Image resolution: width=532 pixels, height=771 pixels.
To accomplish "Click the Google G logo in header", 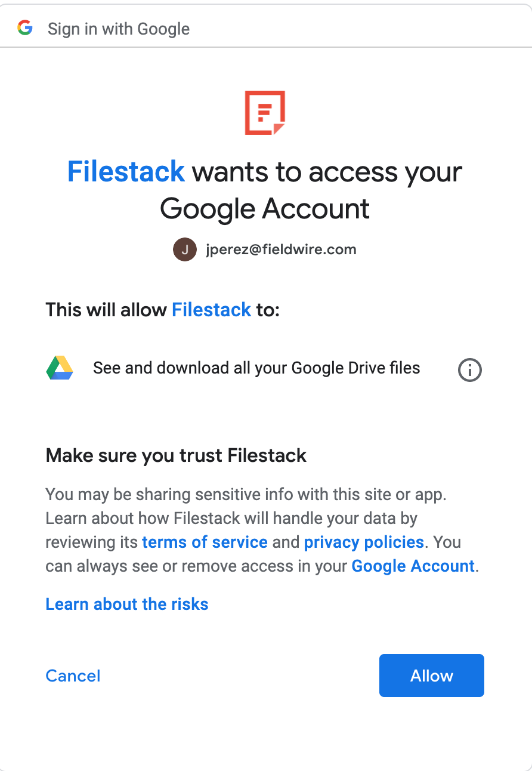I will pos(25,28).
